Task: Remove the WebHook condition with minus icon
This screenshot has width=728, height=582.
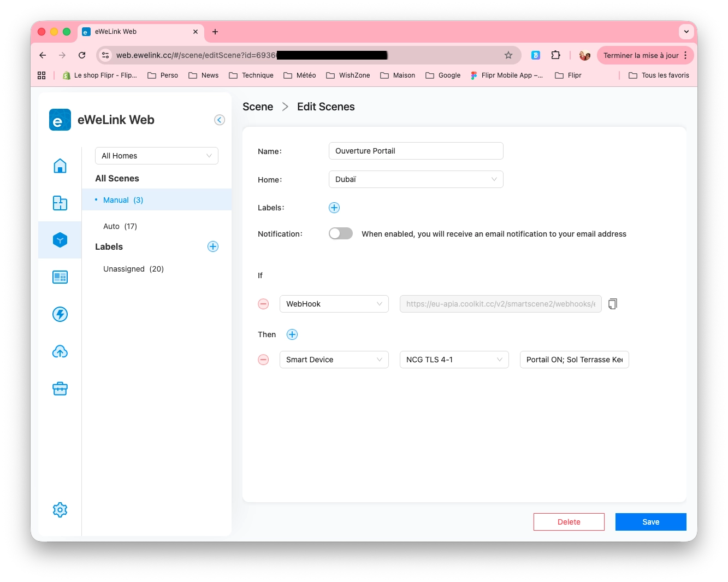Action: [263, 304]
